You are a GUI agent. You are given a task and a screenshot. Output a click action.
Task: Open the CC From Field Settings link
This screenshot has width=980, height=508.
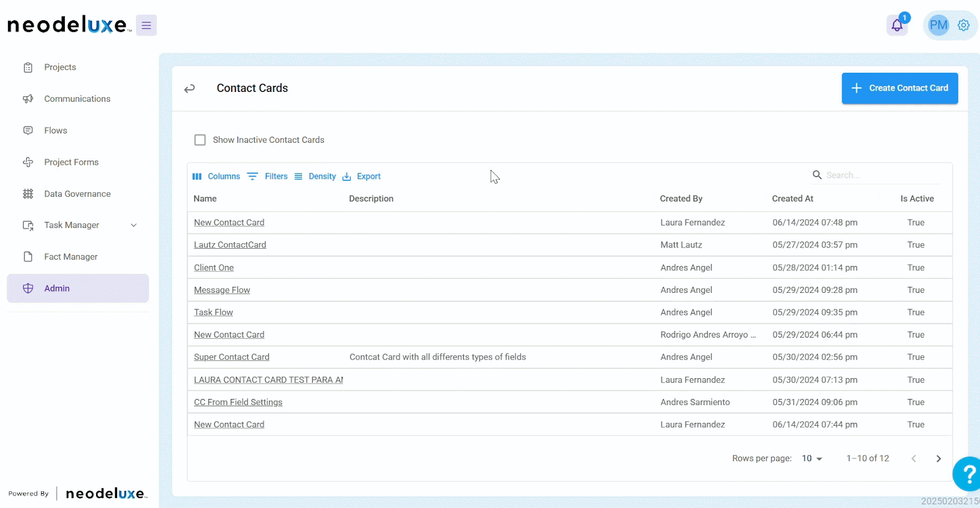coord(238,403)
